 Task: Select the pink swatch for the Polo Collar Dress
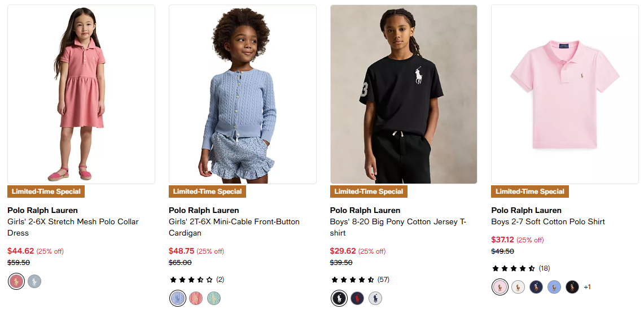16,281
